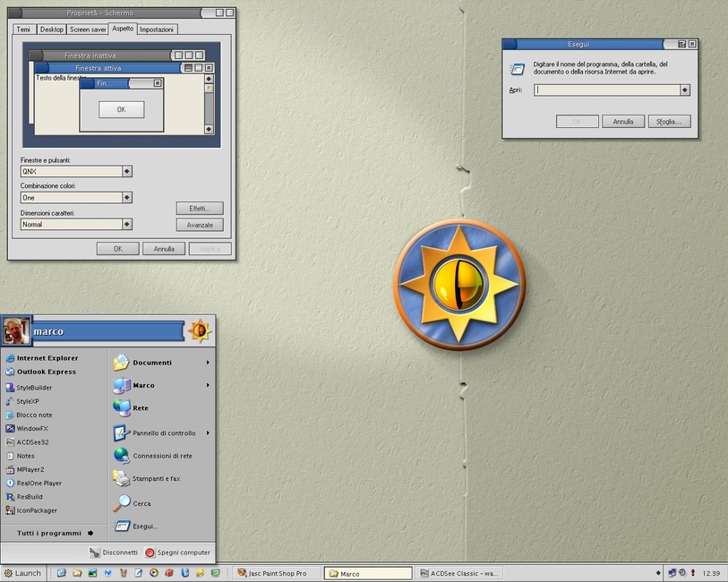The height and width of the screenshot is (582, 728).
Task: Launch ResBuild from the Start menu
Action: pos(23,497)
